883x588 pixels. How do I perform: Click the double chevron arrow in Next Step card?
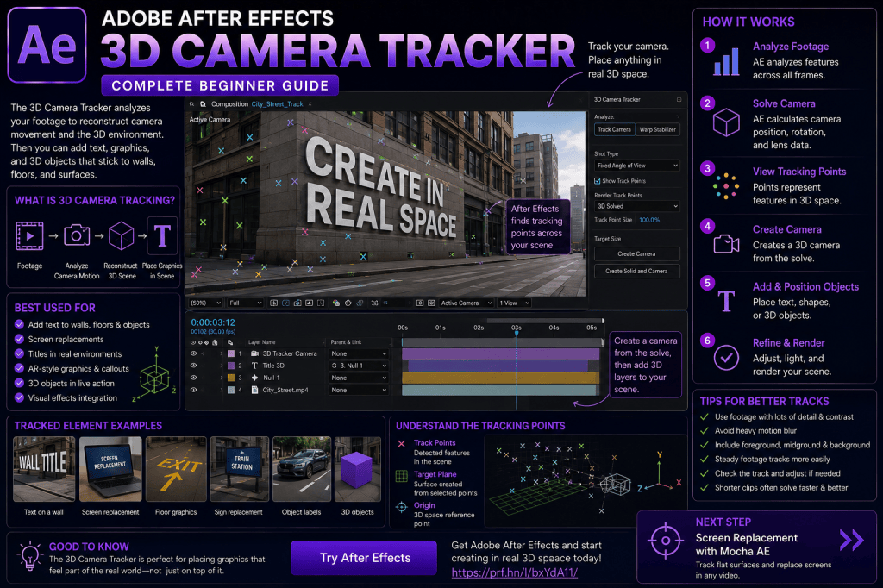pos(851,540)
